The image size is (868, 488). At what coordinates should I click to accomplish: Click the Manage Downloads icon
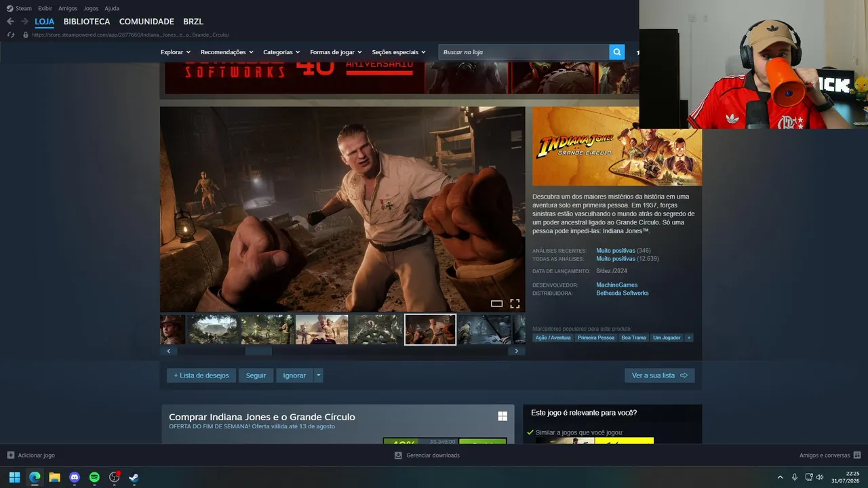point(398,455)
